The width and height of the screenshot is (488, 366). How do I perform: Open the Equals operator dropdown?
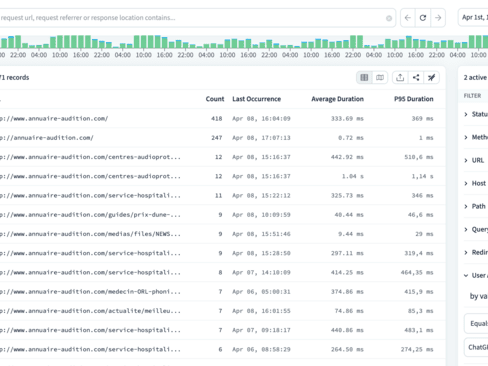coord(476,323)
